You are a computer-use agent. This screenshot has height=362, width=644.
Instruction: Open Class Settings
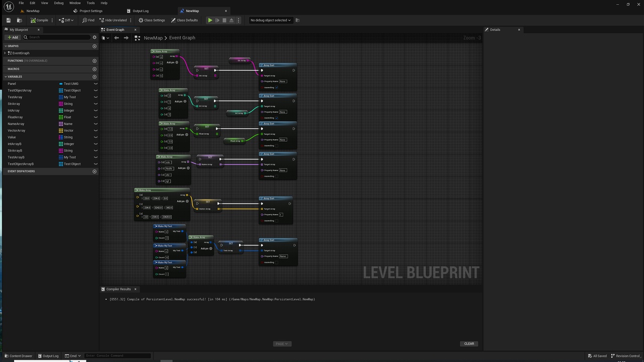[x=151, y=20]
